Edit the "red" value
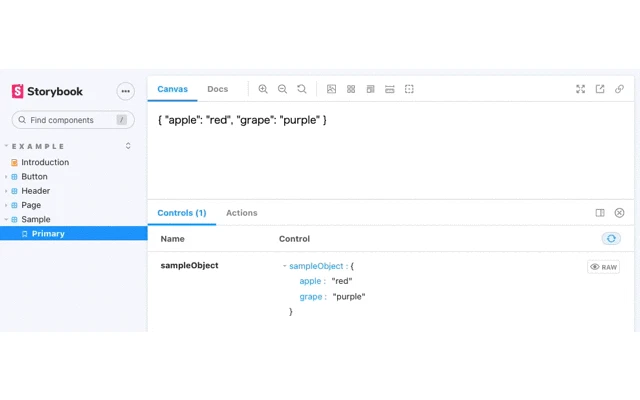 click(x=342, y=281)
